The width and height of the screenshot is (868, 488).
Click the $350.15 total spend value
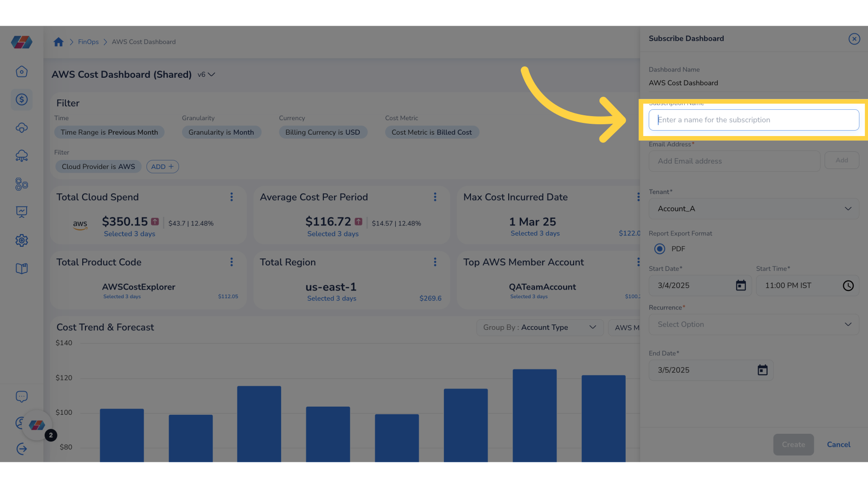coord(125,221)
